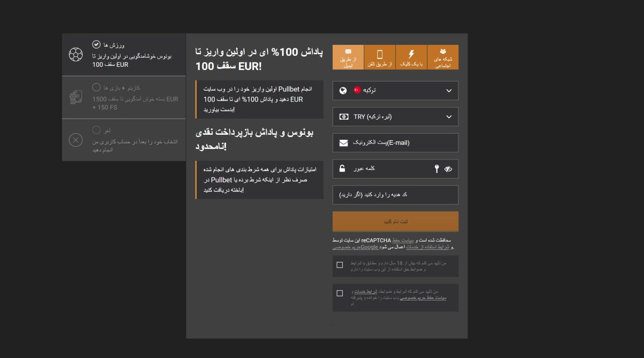Screen dimensions: 644x358
Task: Click the slot machine icon on casino bonus
Action: point(76,97)
